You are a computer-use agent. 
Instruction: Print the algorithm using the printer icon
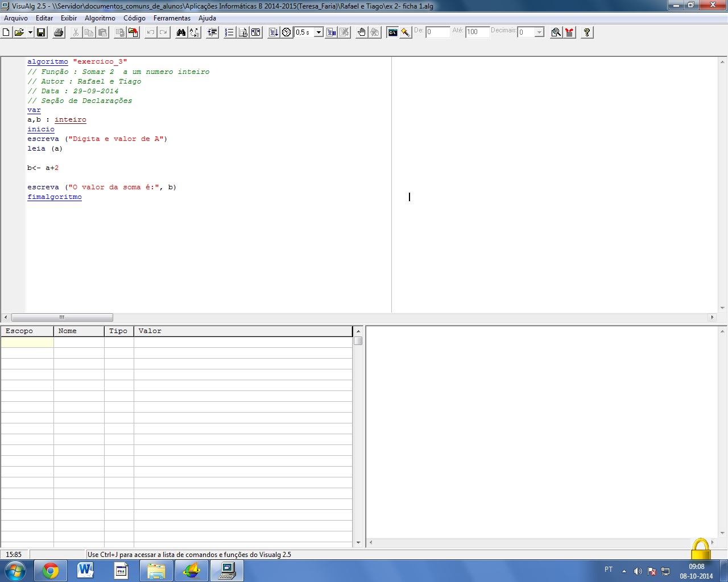(x=59, y=32)
